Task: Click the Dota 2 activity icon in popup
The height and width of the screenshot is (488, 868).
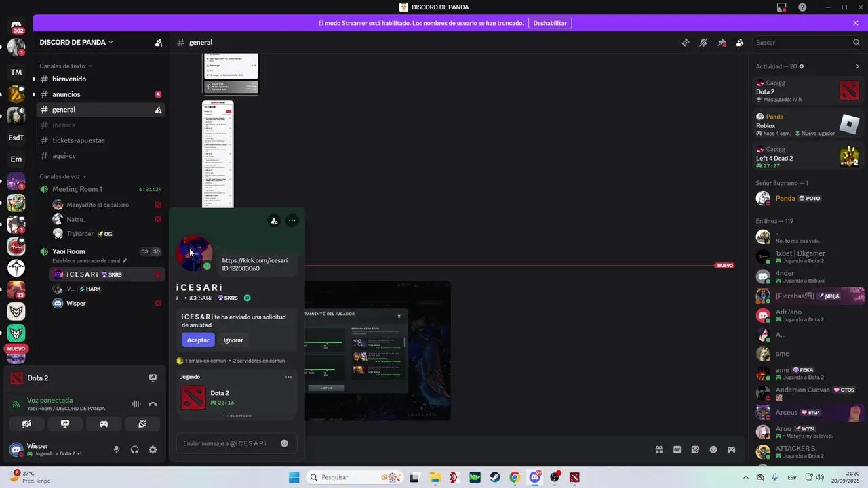Action: [193, 398]
